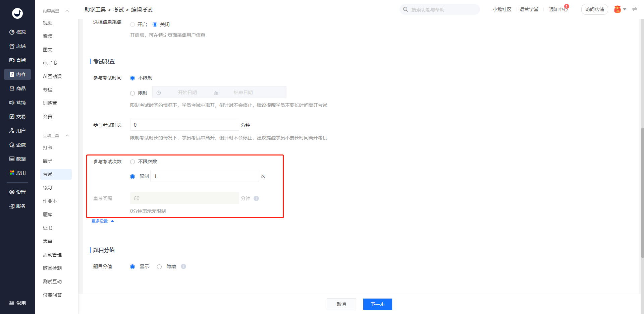This screenshot has width=644, height=314.
Task: Collapse the 互动工具 menu group
Action: coord(67,136)
